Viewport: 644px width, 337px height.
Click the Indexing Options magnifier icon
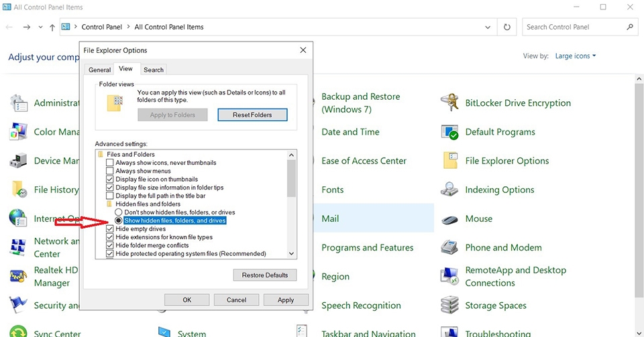click(449, 190)
